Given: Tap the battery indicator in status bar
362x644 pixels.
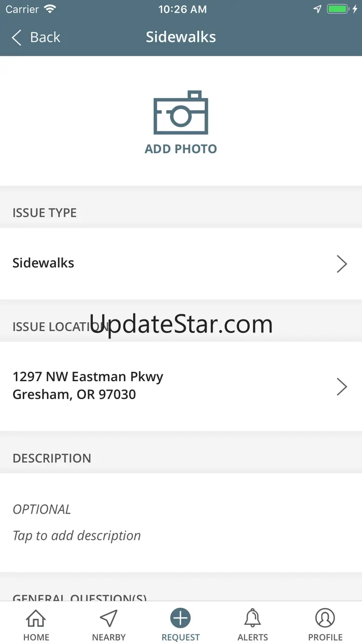Looking at the screenshot, I should tap(338, 9).
